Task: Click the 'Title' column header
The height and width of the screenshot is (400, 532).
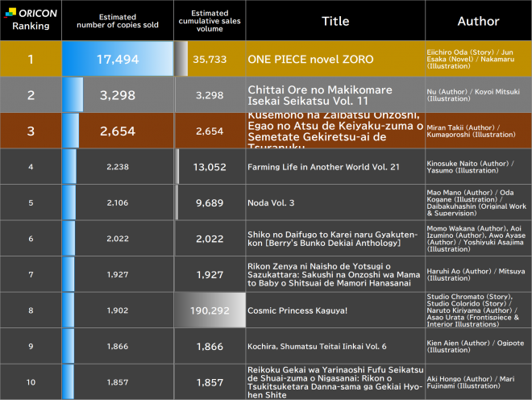Action: 335,21
